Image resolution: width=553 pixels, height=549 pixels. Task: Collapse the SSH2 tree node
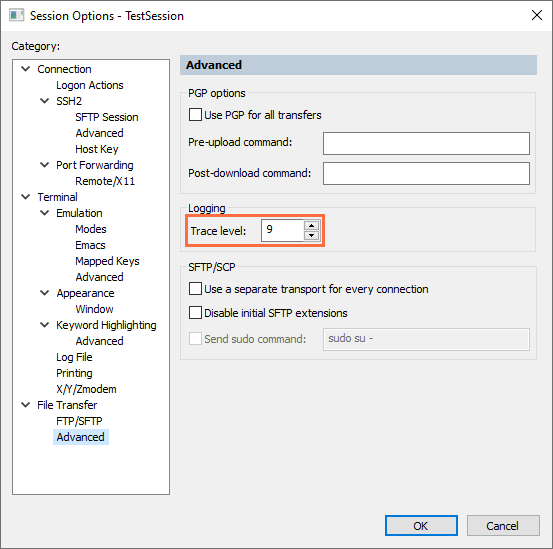(44, 101)
